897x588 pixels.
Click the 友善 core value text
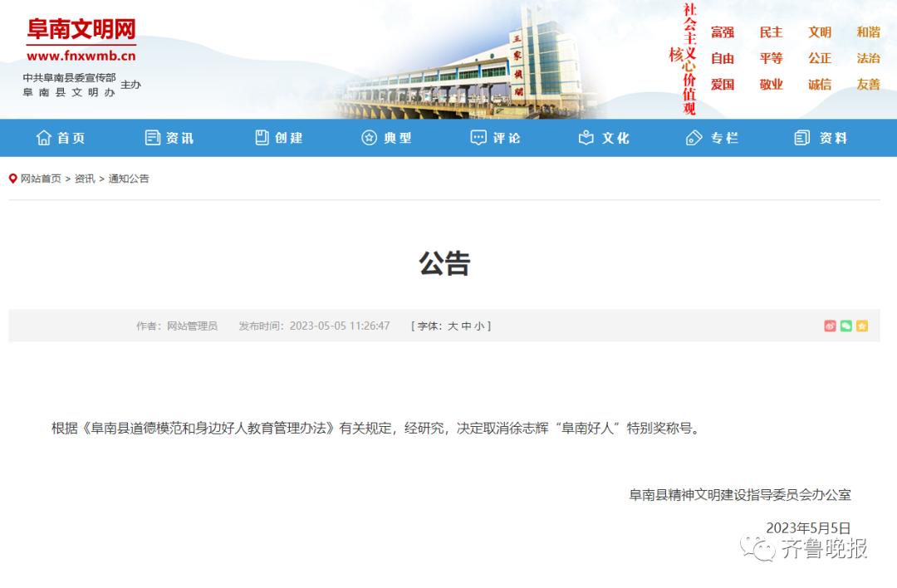[x=869, y=85]
